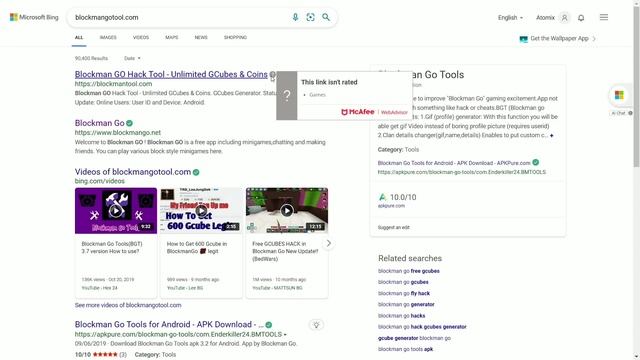
Task: Open APKPure.com APK Download sidebar link
Action: click(x=454, y=163)
